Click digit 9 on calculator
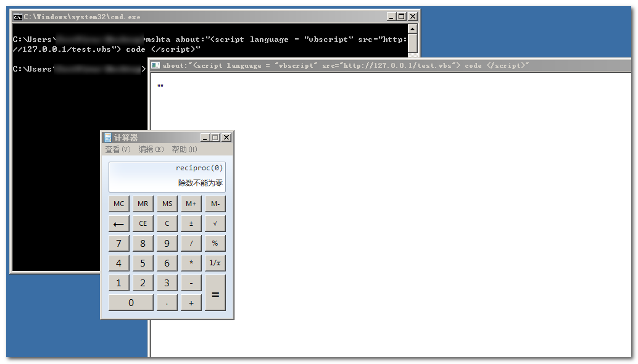 click(x=167, y=243)
